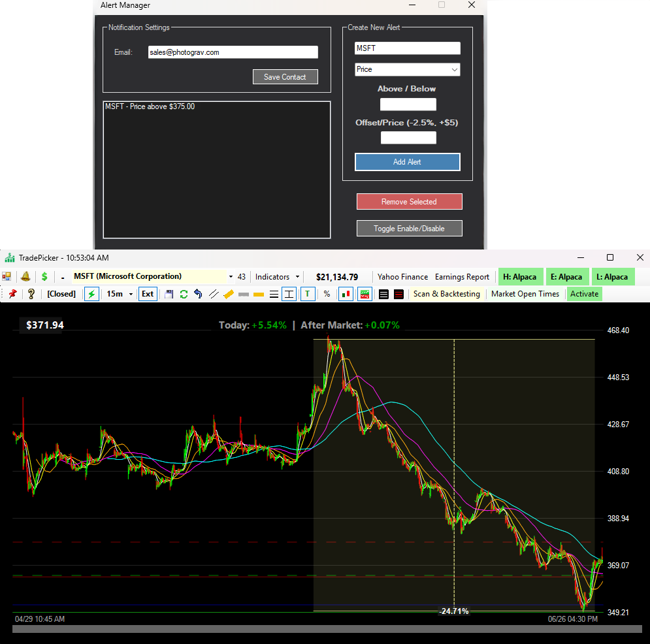Click E: Alpaca button
Image resolution: width=650 pixels, height=644 pixels.
coord(566,277)
